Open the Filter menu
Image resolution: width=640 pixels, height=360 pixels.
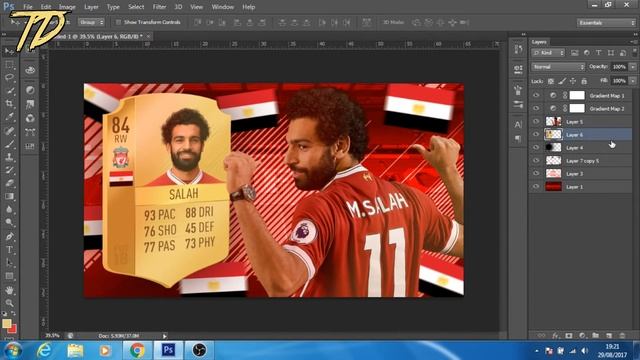pos(159,7)
